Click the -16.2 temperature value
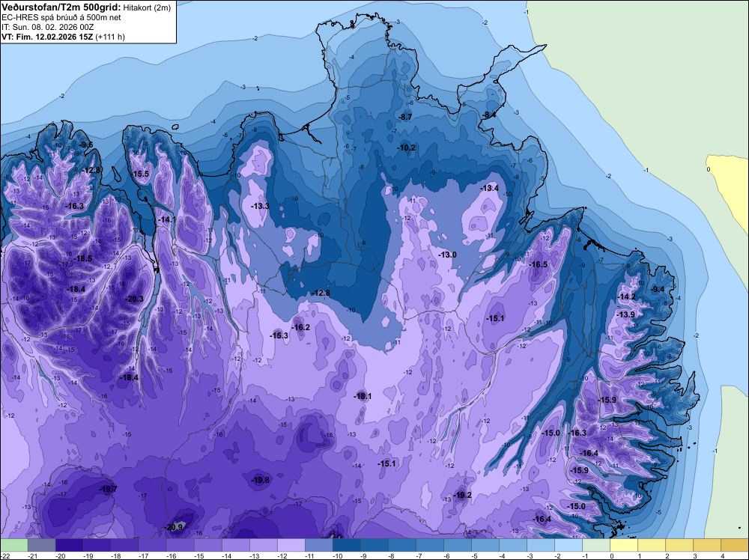Image resolution: width=749 pixels, height=560 pixels. coord(301,327)
